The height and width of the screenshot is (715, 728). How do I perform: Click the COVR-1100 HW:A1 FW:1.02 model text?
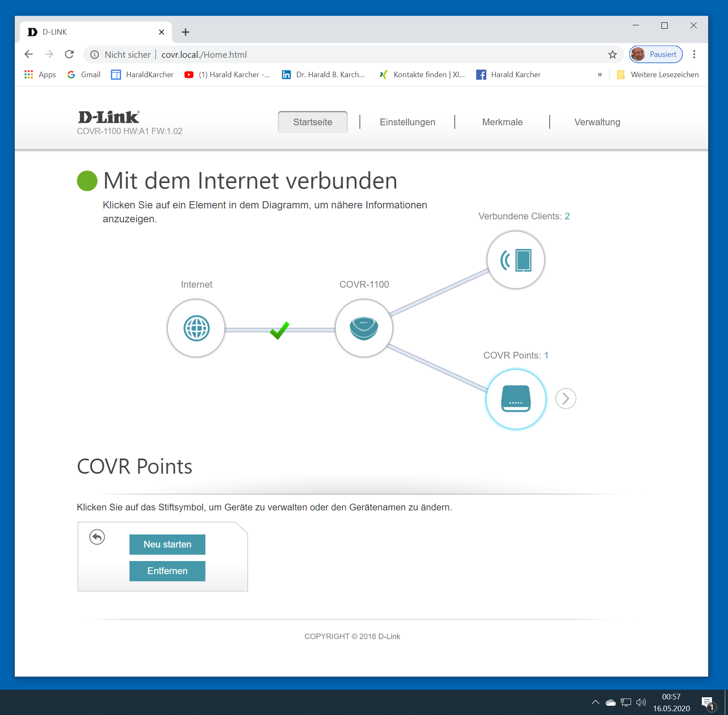tap(129, 131)
